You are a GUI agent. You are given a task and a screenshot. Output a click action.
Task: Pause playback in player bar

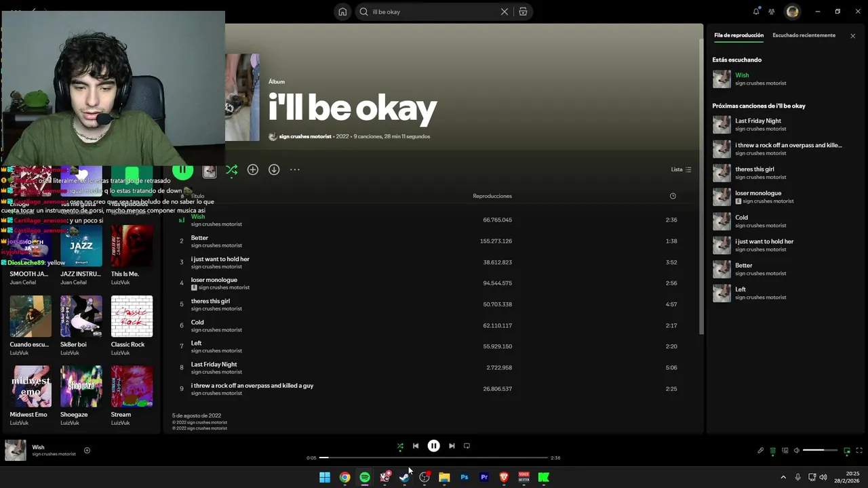[433, 446]
